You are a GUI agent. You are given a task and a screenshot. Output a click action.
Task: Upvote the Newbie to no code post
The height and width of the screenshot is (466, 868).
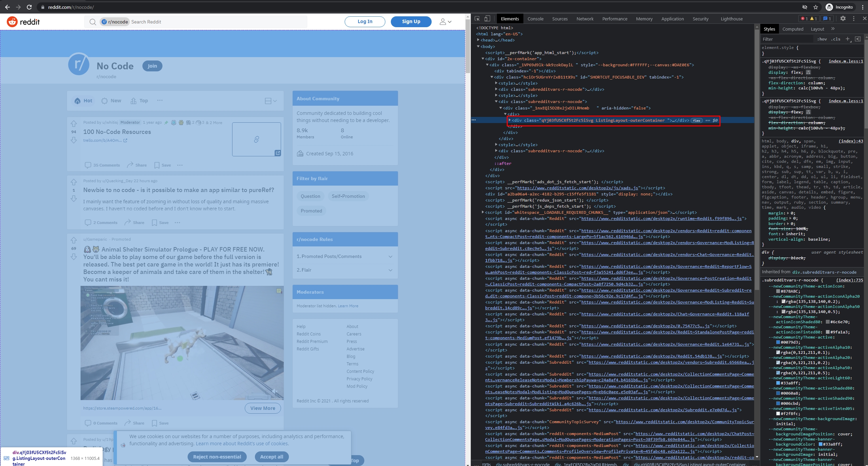74,182
